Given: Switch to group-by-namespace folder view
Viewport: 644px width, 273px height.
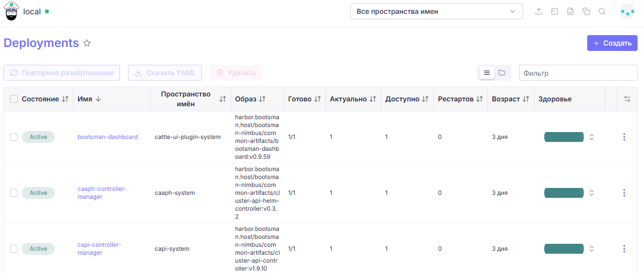Looking at the screenshot, I should tap(502, 73).
